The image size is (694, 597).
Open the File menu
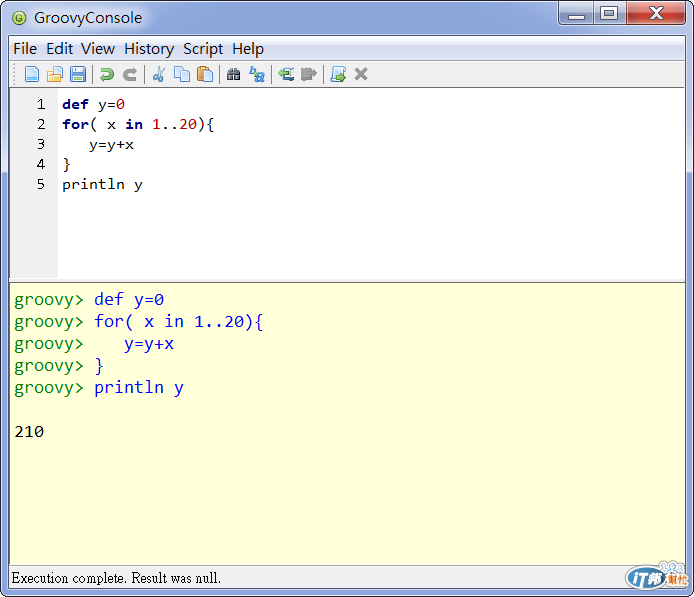coord(25,49)
